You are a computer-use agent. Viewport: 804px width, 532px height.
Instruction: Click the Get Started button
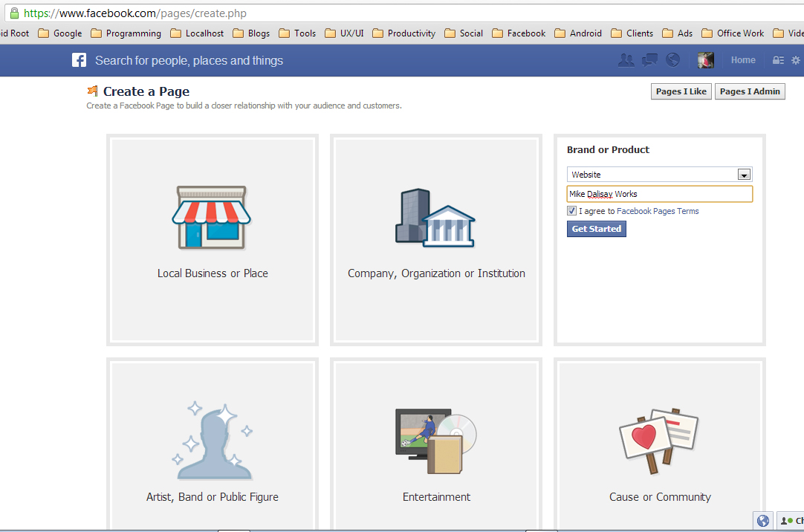pyautogui.click(x=597, y=229)
